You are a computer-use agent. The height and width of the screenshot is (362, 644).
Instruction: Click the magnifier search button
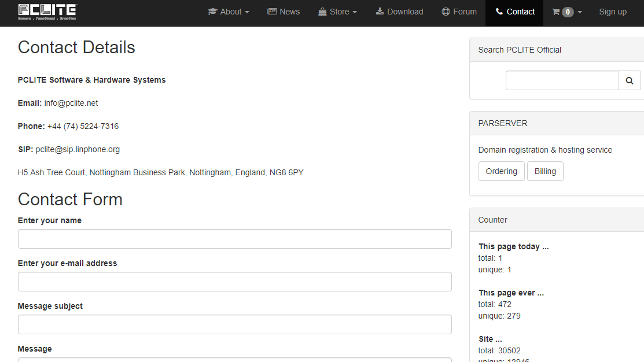click(630, 80)
